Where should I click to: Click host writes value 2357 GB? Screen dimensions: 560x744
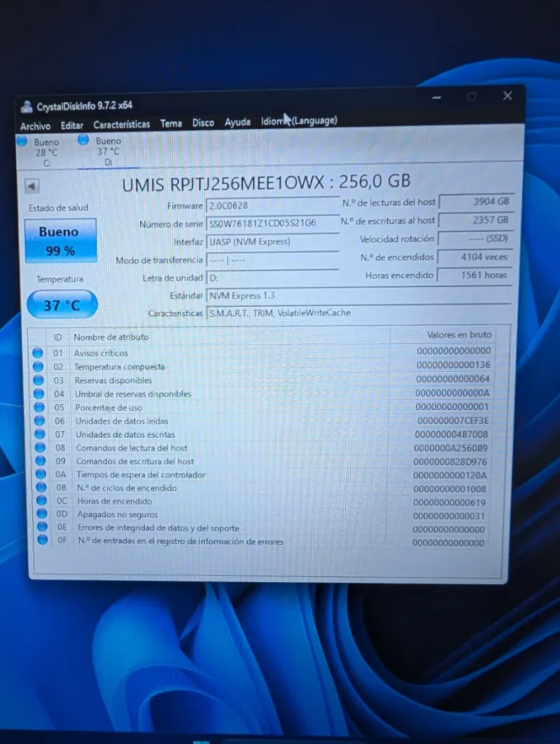[x=475, y=220]
